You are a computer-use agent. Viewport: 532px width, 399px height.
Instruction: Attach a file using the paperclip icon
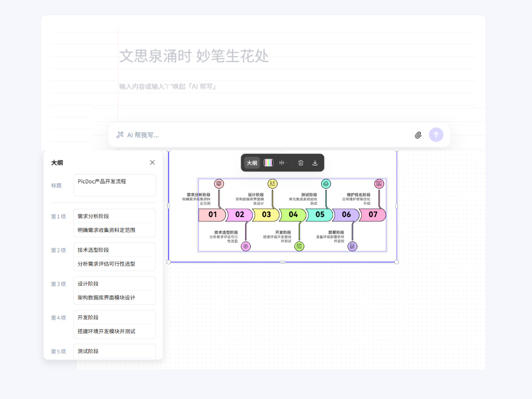tap(418, 135)
